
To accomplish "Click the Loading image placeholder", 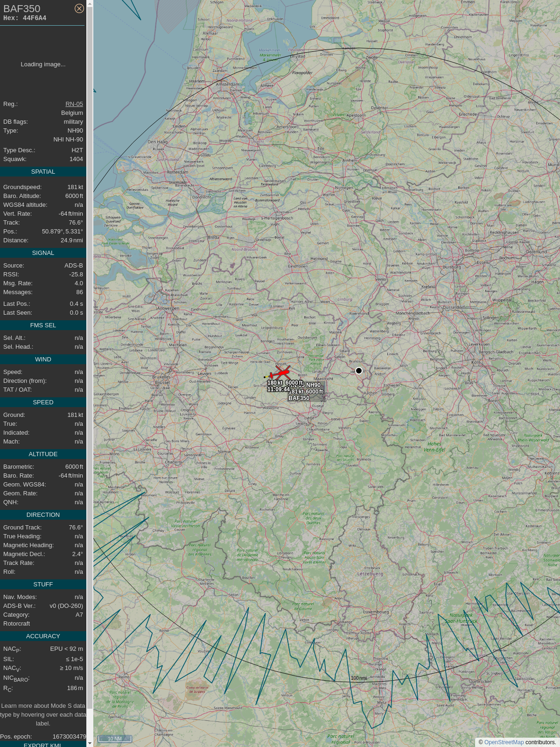I will [43, 64].
